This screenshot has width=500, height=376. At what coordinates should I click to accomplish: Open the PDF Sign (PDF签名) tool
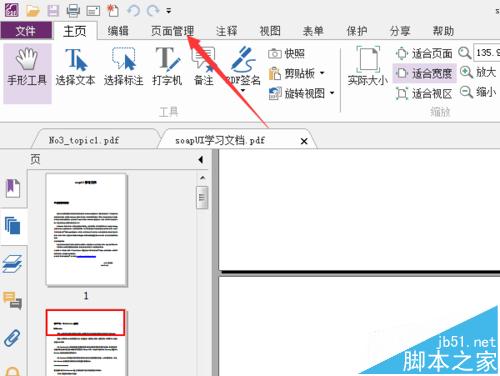coord(243,67)
